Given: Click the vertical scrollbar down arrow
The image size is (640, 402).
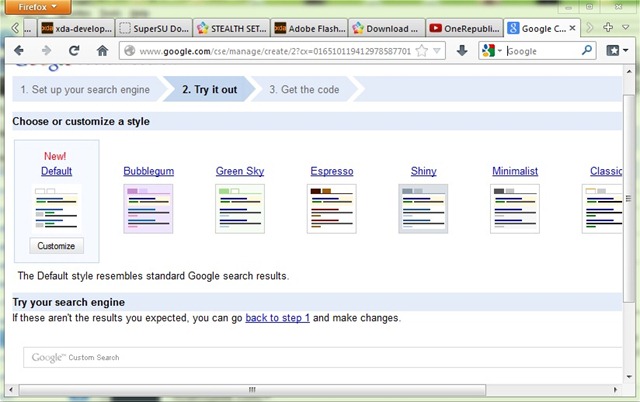Looking at the screenshot, I should [x=629, y=377].
